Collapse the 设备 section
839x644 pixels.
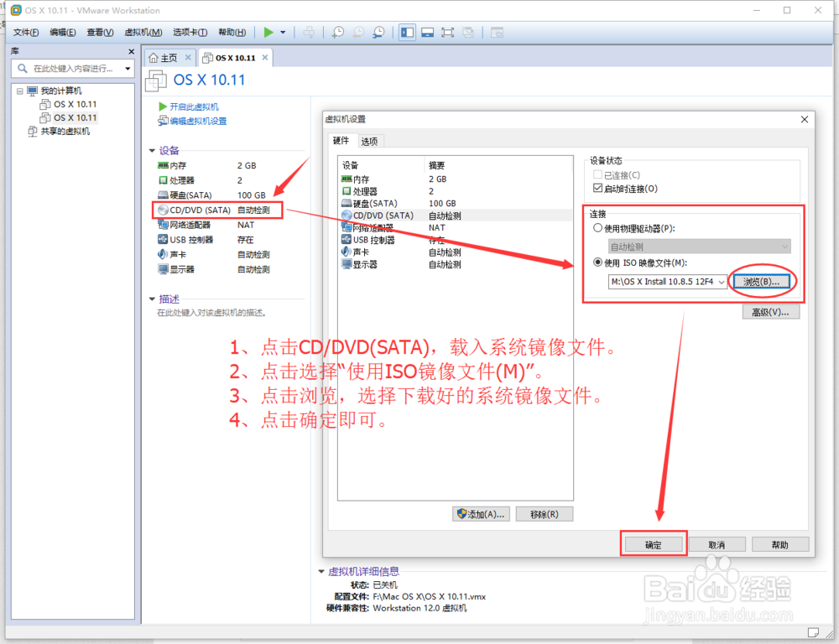pyautogui.click(x=152, y=151)
